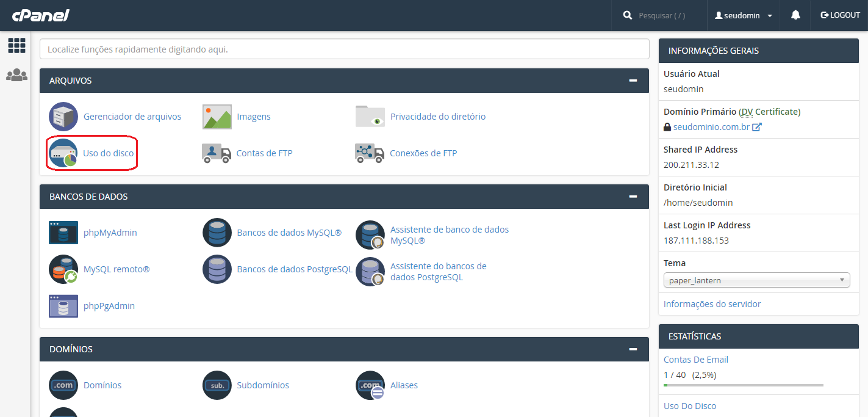Screen dimensions: 868x417
Task: Open the phpMyAdmin link
Action: (x=110, y=233)
